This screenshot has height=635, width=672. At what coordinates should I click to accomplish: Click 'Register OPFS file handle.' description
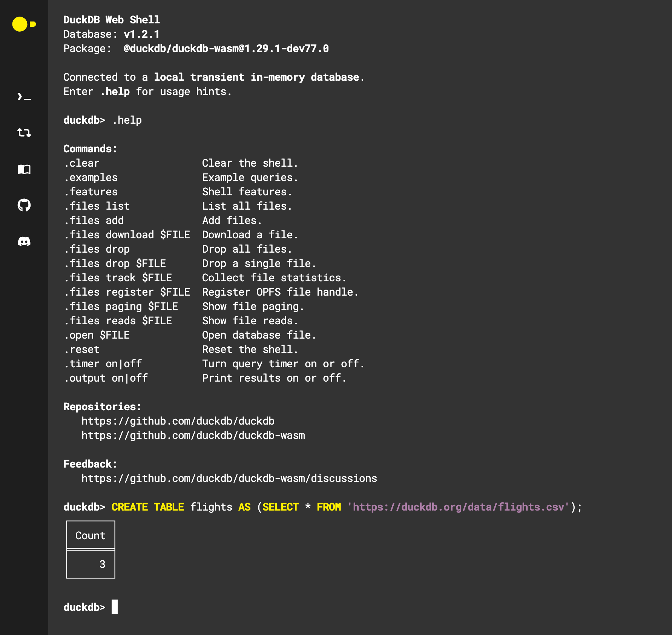[280, 292]
